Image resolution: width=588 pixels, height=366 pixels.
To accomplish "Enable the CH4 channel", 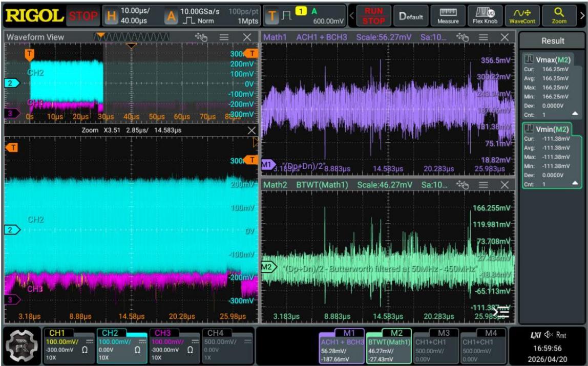I will coord(227,346).
